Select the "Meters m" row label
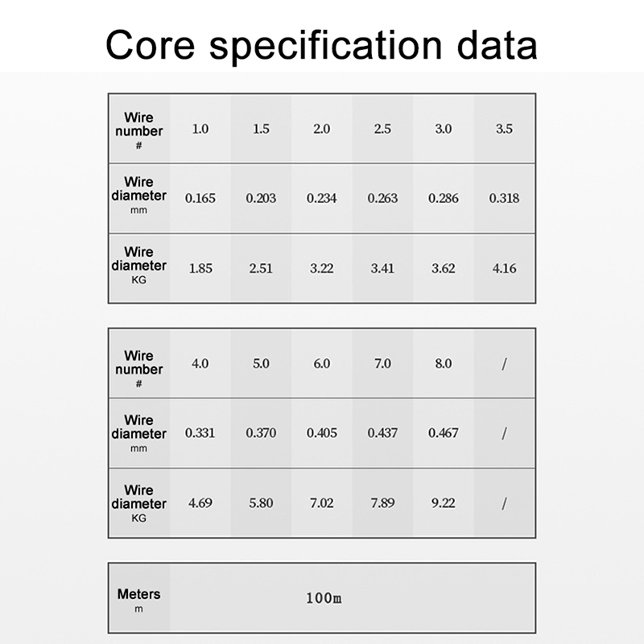Image resolution: width=644 pixels, height=644 pixels. click(x=138, y=600)
